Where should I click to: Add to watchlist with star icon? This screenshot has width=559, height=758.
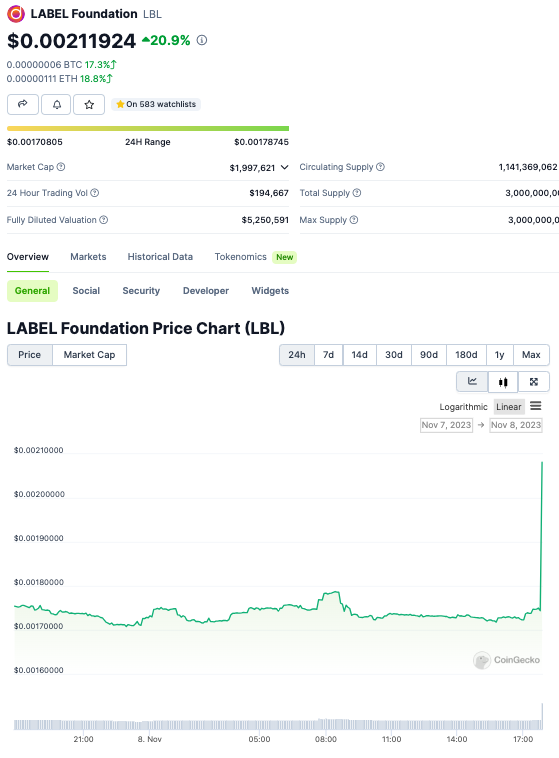pos(89,104)
